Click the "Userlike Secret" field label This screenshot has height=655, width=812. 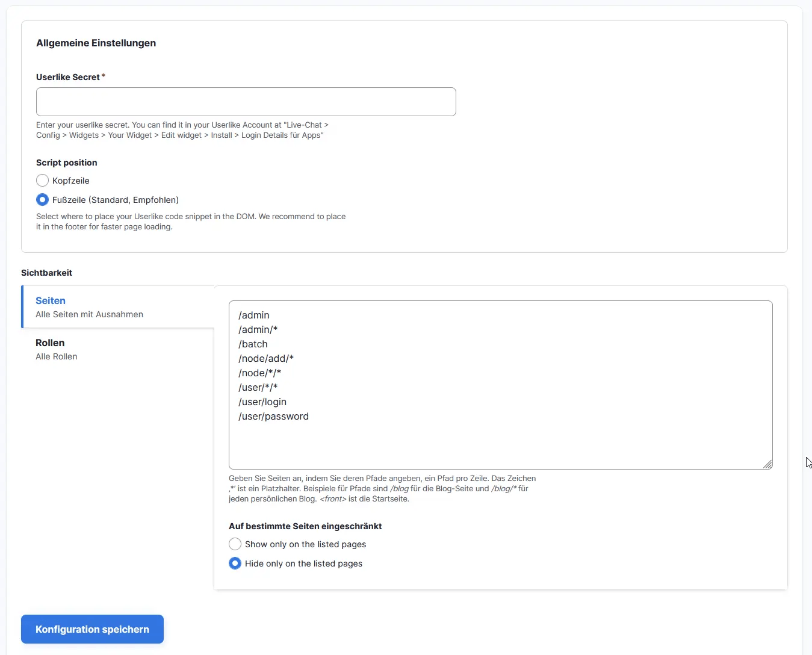pyautogui.click(x=67, y=76)
